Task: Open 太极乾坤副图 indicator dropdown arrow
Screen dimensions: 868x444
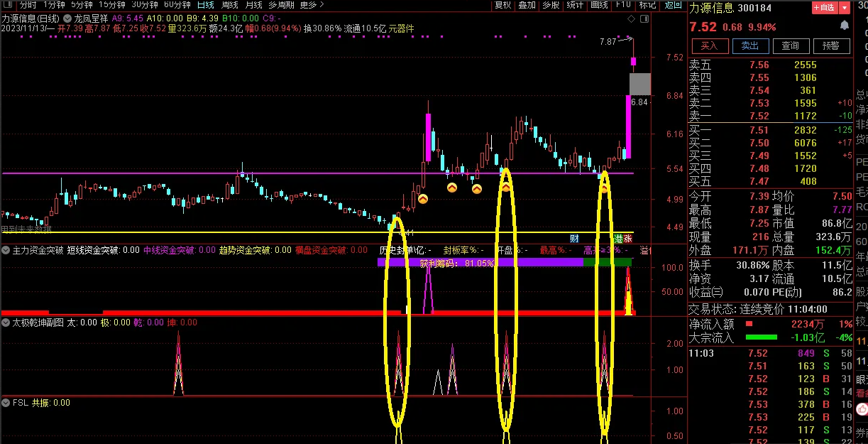Action: click(x=6, y=323)
